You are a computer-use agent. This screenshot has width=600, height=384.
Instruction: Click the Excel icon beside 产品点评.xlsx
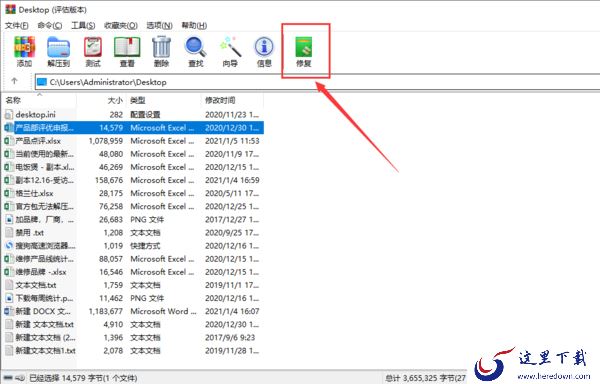[8, 141]
